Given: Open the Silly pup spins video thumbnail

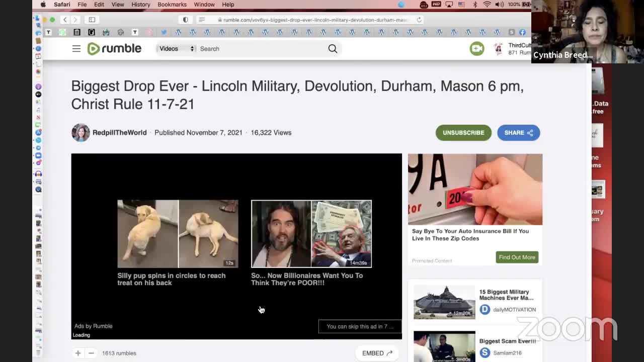Looking at the screenshot, I should [x=178, y=234].
